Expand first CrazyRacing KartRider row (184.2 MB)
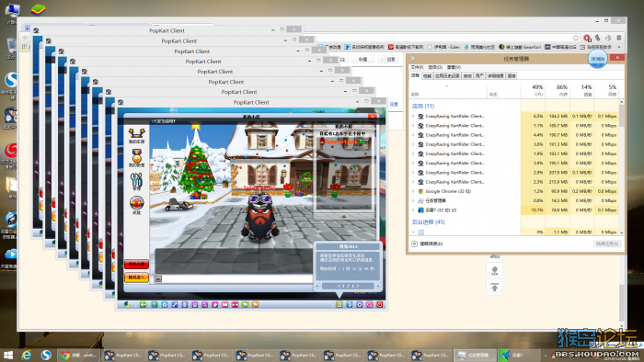The height and width of the screenshot is (362, 644). pyautogui.click(x=413, y=116)
